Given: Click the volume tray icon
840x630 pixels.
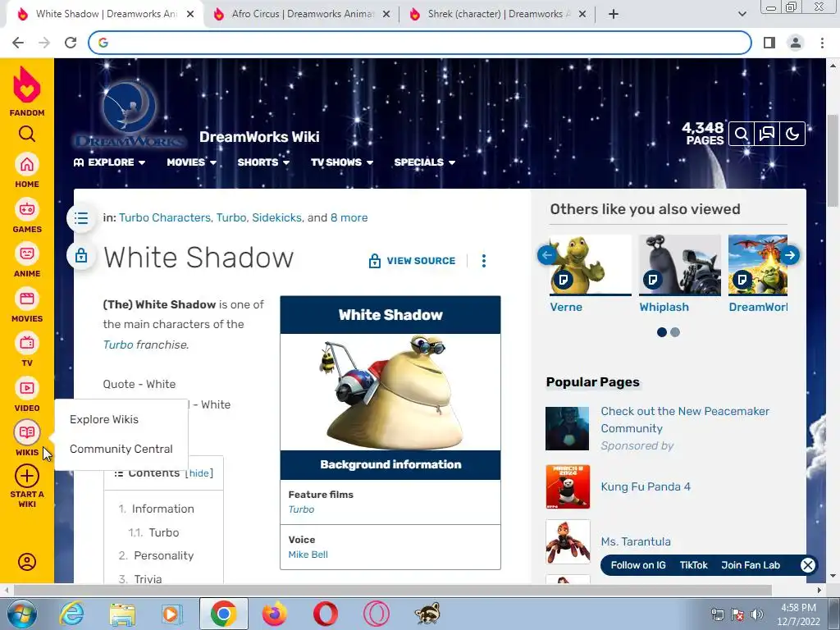Looking at the screenshot, I should pos(757,614).
